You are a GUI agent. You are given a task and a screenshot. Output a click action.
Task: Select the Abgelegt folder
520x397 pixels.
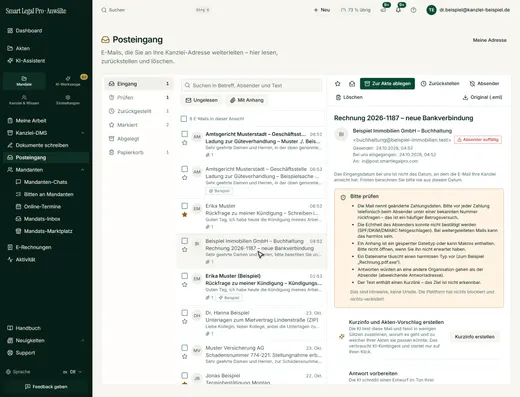[139, 139]
